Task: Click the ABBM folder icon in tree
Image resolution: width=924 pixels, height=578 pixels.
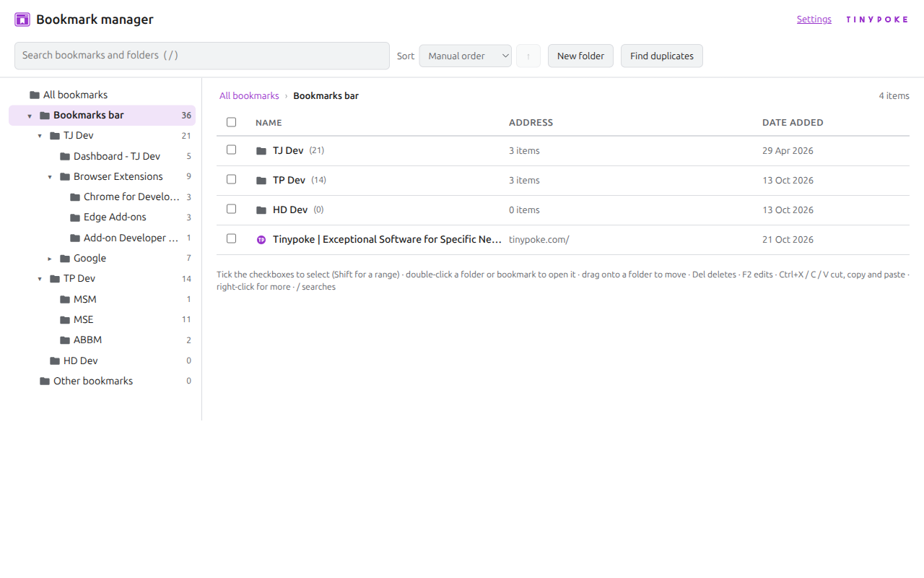Action: [65, 340]
